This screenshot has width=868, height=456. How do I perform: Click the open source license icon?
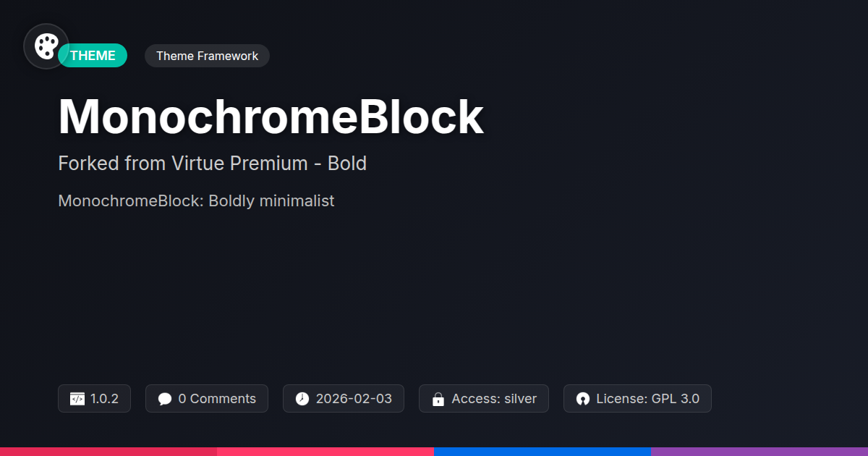(583, 399)
